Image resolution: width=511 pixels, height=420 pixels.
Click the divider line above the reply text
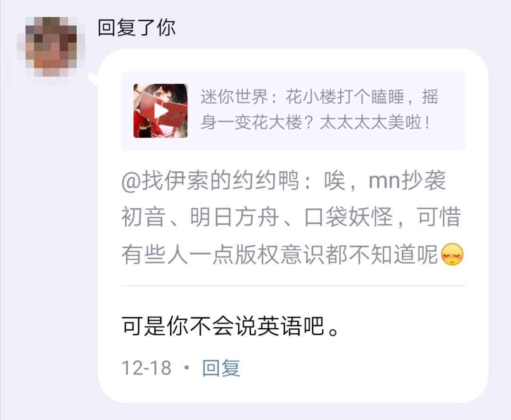click(x=293, y=286)
